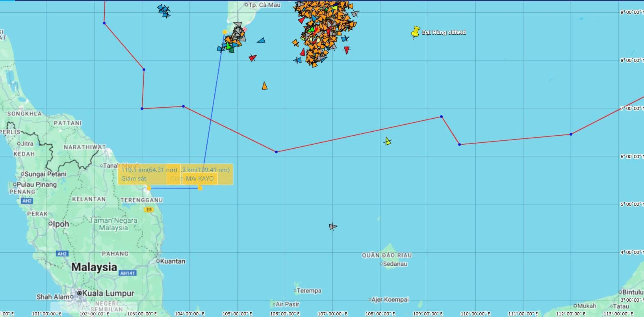The width and height of the screenshot is (644, 317).
Task: Click the orange measurement point below M/v KAYO
Action: click(200, 188)
